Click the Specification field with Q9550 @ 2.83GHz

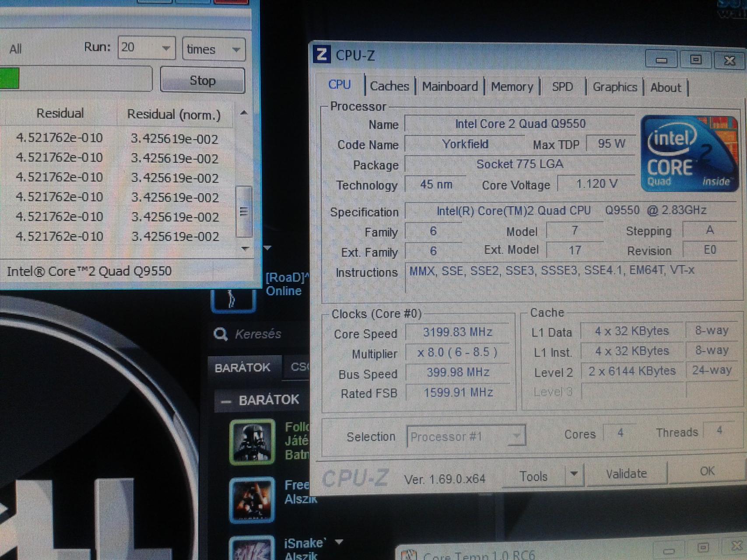pyautogui.click(x=571, y=210)
